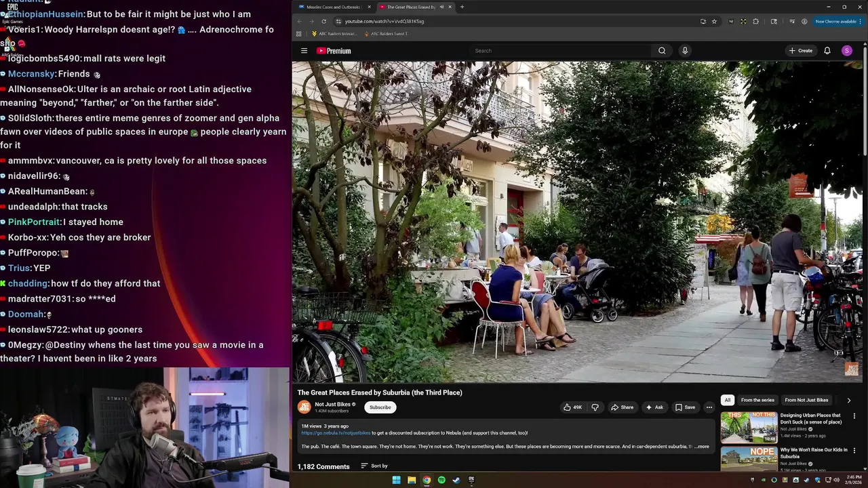Open the go.nebula.tv/notjustbikes link

pyautogui.click(x=336, y=433)
